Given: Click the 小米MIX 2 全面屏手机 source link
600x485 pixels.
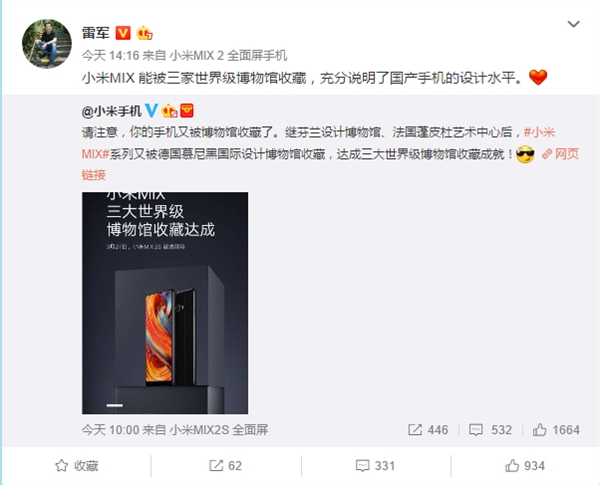Looking at the screenshot, I should pyautogui.click(x=228, y=56).
